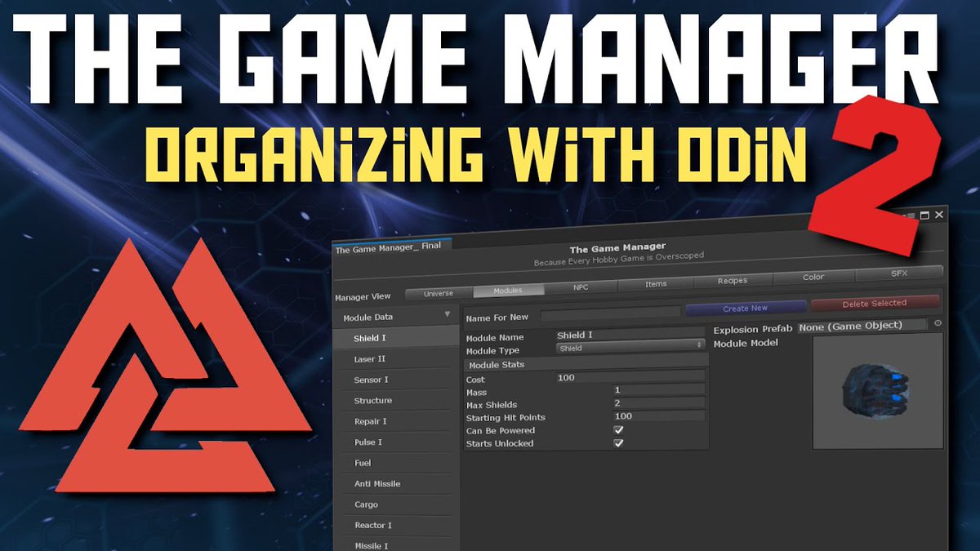This screenshot has width=980, height=551.
Task: Open the Items manager tab
Action: (x=656, y=284)
